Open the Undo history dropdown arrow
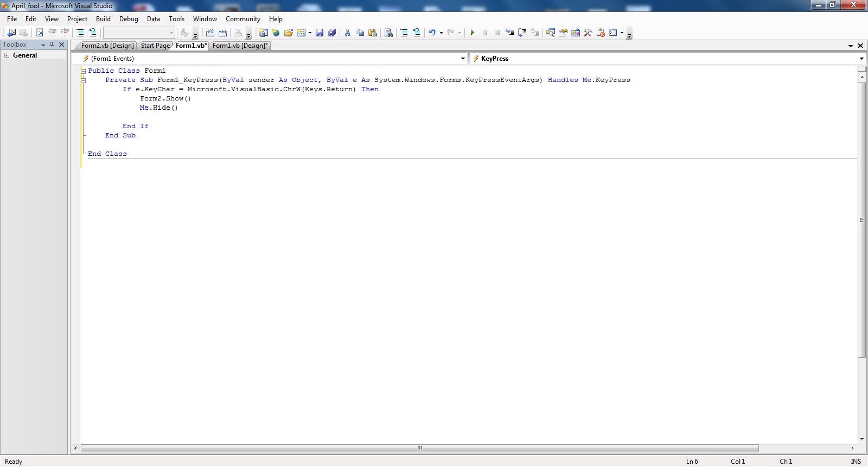 pos(441,33)
